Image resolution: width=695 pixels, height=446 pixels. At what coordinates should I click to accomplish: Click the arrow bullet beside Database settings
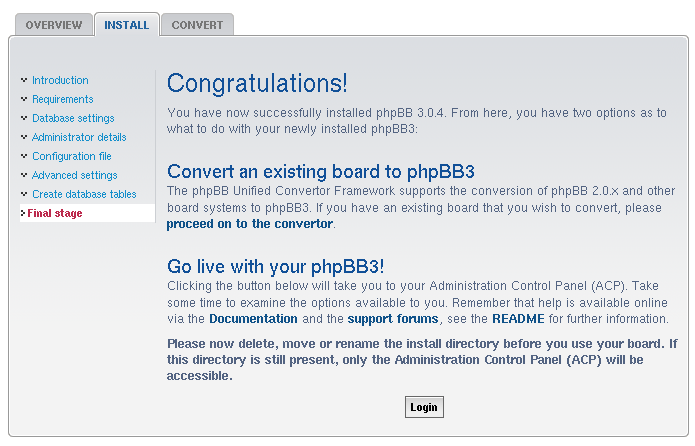tap(24, 118)
